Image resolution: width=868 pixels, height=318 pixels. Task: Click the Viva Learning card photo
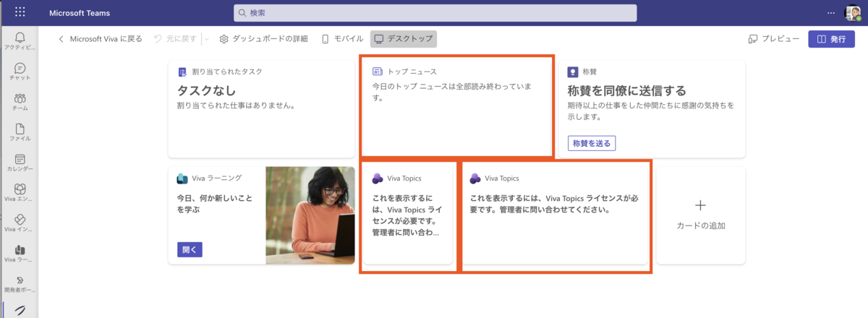coord(310,215)
